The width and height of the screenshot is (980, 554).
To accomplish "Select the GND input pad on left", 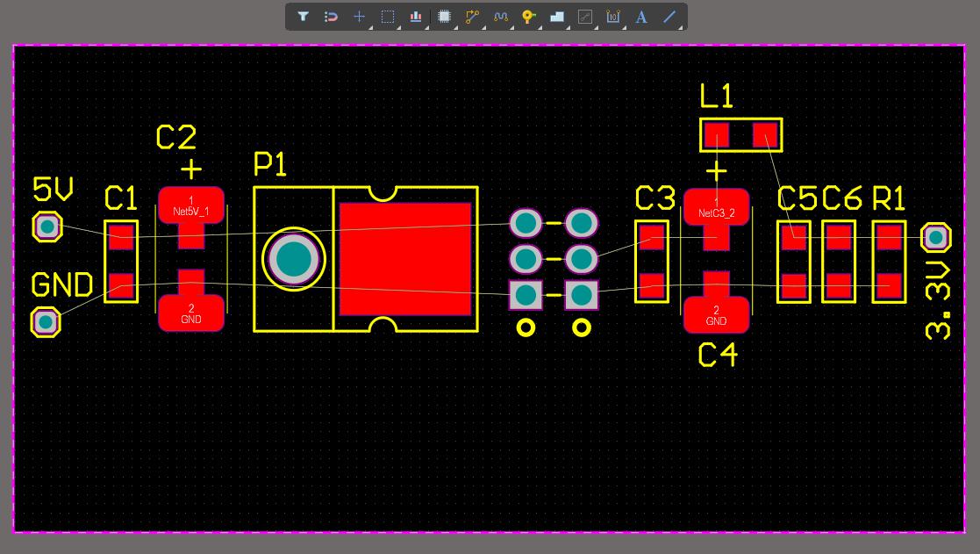I will click(x=46, y=322).
